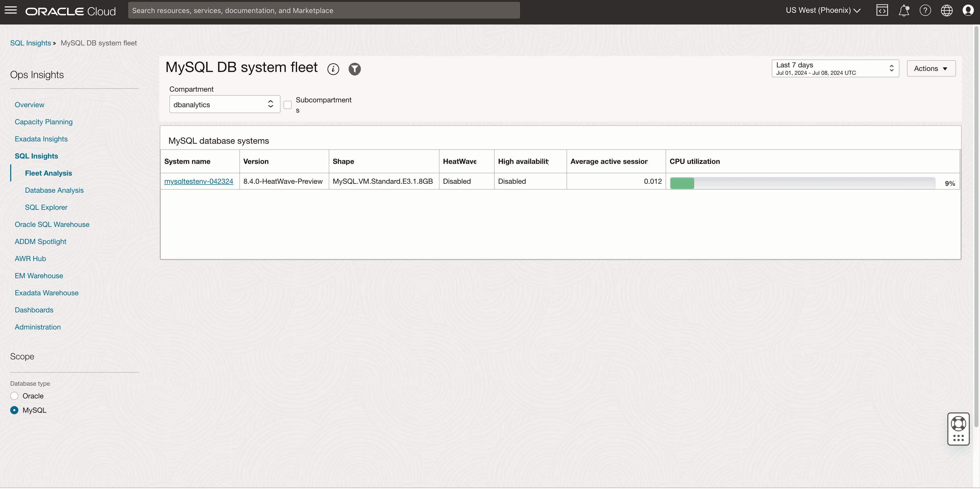Click the search resources input field

tap(324, 10)
